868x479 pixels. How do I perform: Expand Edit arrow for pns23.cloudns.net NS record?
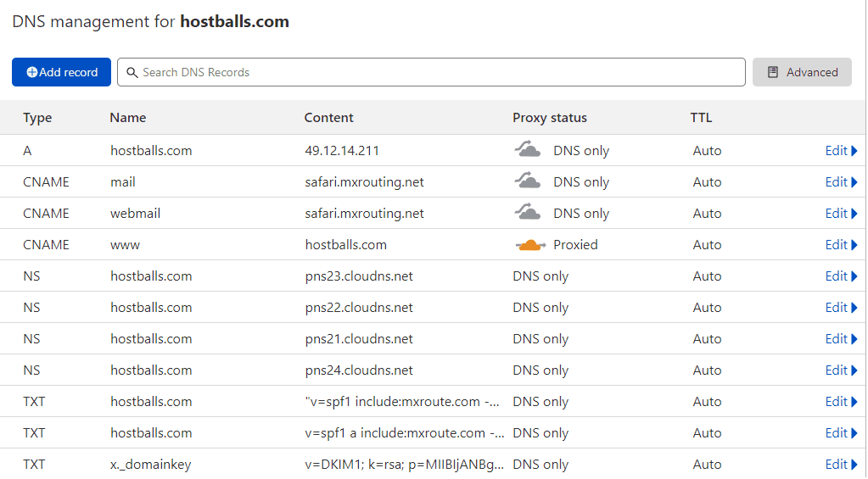click(854, 276)
